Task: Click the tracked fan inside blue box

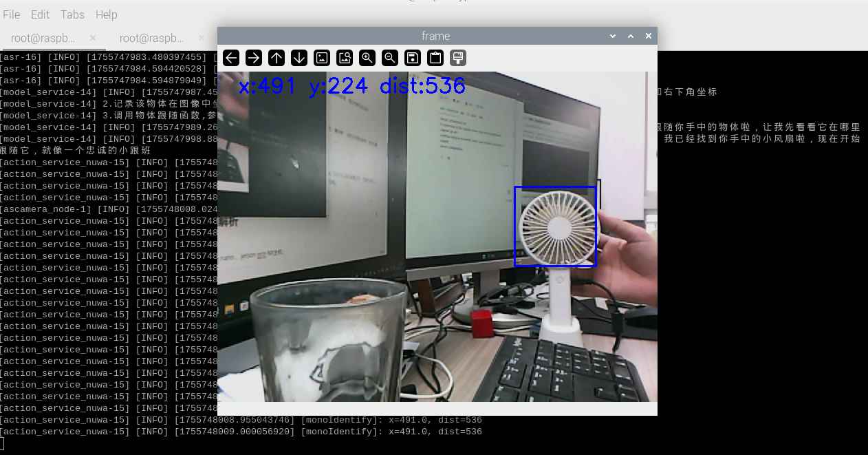Action: pyautogui.click(x=556, y=226)
